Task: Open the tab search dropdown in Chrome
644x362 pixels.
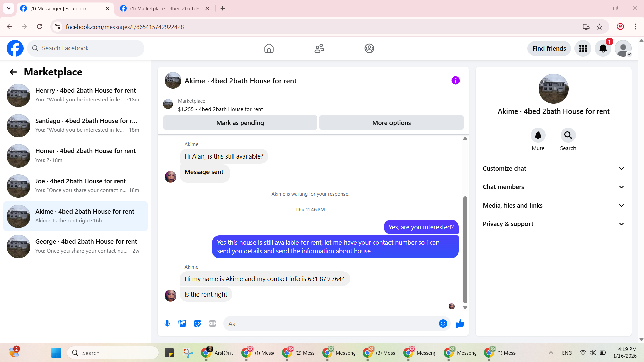Action: pyautogui.click(x=9, y=8)
